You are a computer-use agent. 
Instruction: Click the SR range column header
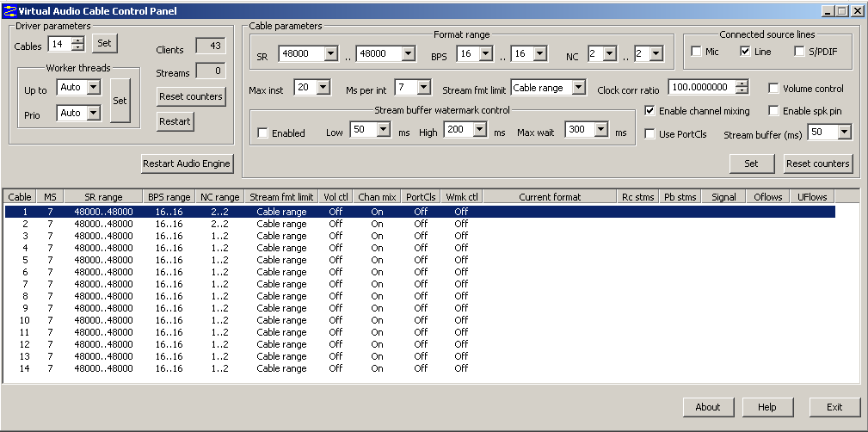pos(103,196)
